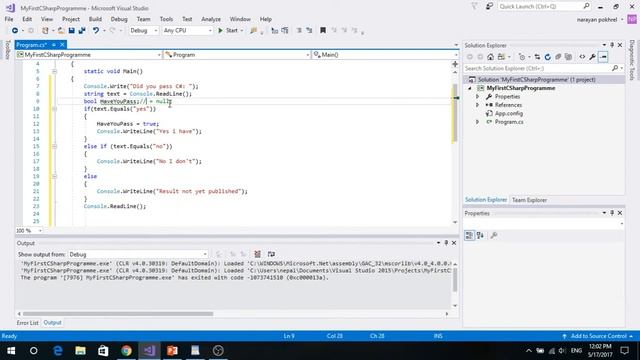Click Pending Changes Filter icon in Solution Explorer
This screenshot has height=360, width=640.
coord(522,57)
